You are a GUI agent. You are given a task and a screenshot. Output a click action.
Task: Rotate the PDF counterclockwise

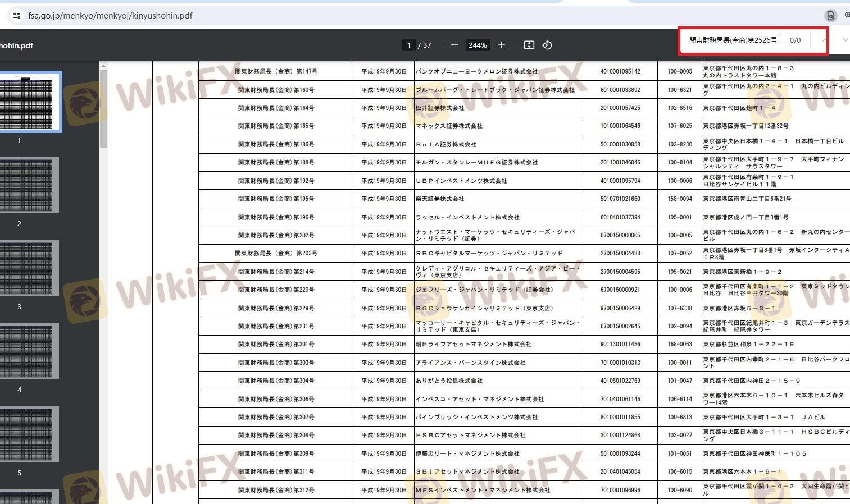(x=547, y=45)
